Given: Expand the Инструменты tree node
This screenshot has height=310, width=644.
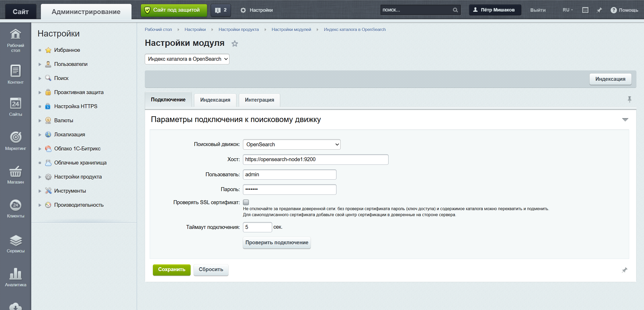Looking at the screenshot, I should (x=40, y=191).
